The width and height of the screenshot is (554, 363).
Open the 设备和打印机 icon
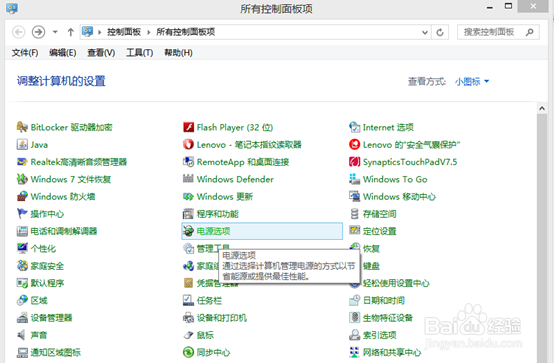pyautogui.click(x=188, y=317)
